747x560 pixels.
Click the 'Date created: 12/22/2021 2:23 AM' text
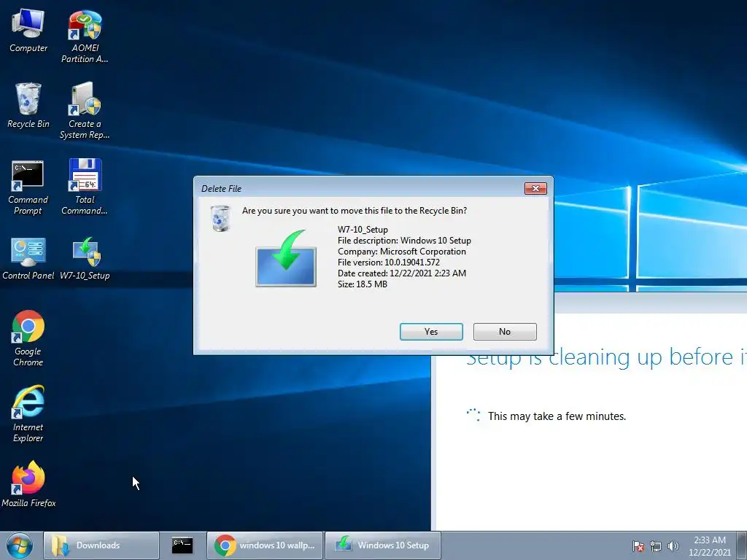[x=402, y=273]
